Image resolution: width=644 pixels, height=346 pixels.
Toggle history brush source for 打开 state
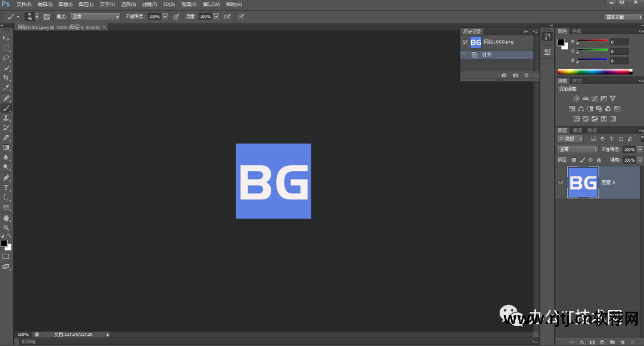(465, 55)
